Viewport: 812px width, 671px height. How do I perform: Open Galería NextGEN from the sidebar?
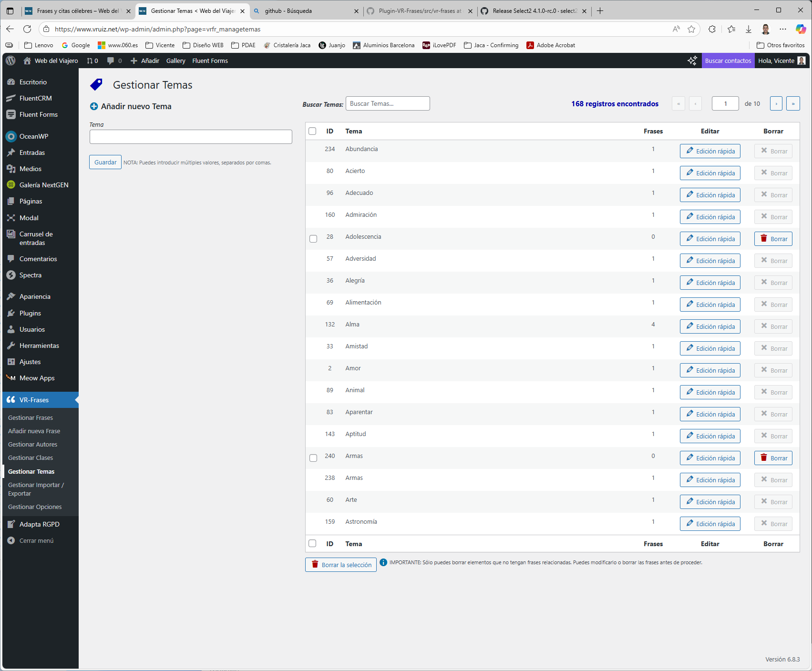[10, 185]
